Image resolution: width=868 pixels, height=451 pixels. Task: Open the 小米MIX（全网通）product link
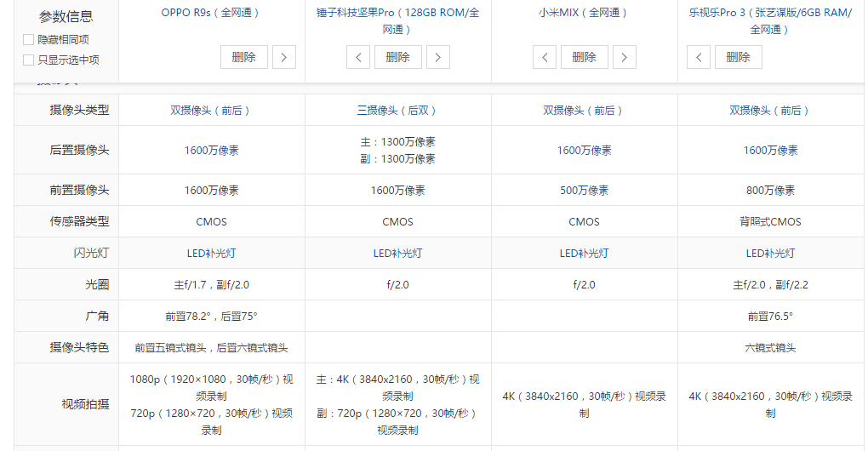pyautogui.click(x=584, y=13)
